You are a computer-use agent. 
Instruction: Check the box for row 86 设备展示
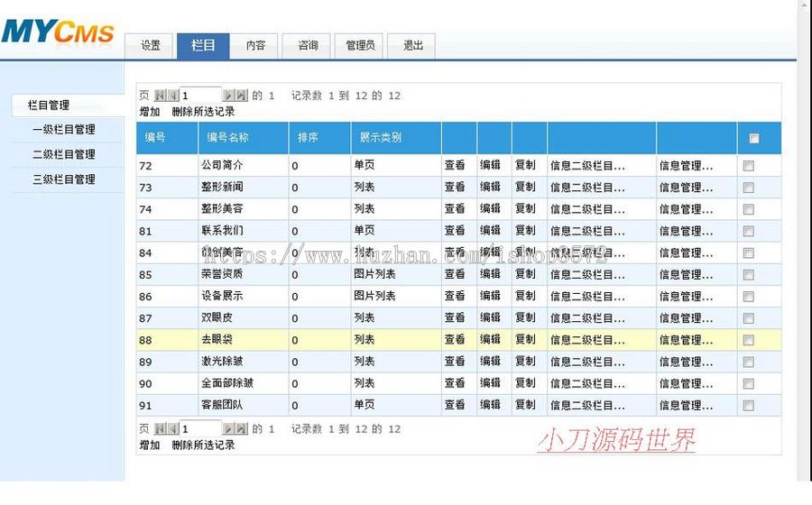pyautogui.click(x=748, y=297)
